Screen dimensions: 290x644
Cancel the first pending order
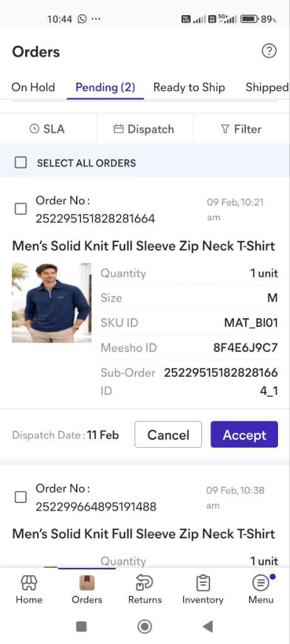coord(169,435)
